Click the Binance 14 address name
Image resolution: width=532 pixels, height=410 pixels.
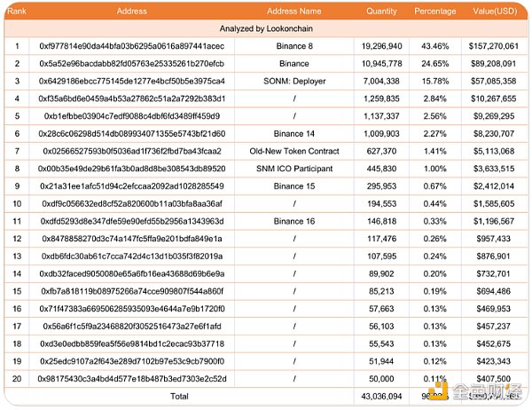point(293,133)
